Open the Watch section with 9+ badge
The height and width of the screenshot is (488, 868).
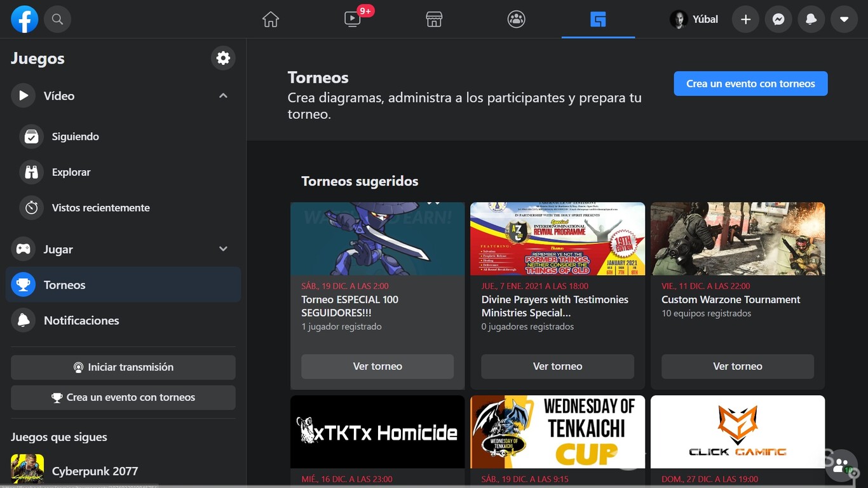(352, 19)
